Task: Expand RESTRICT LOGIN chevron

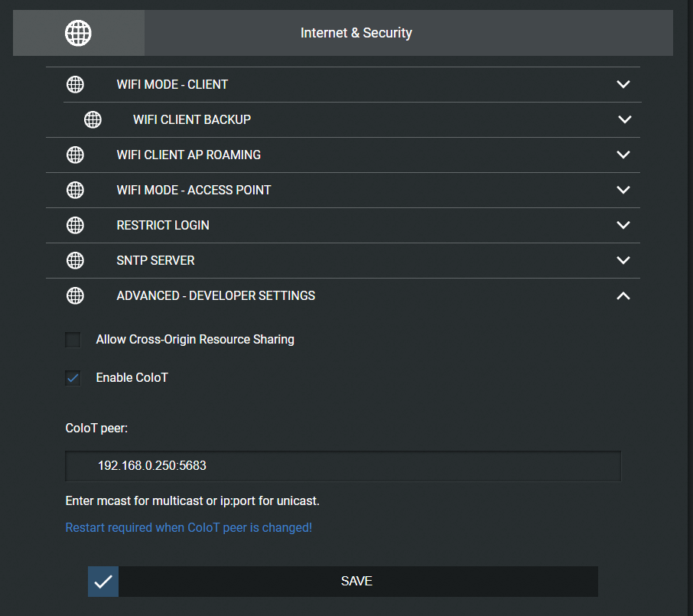Action: [x=623, y=225]
